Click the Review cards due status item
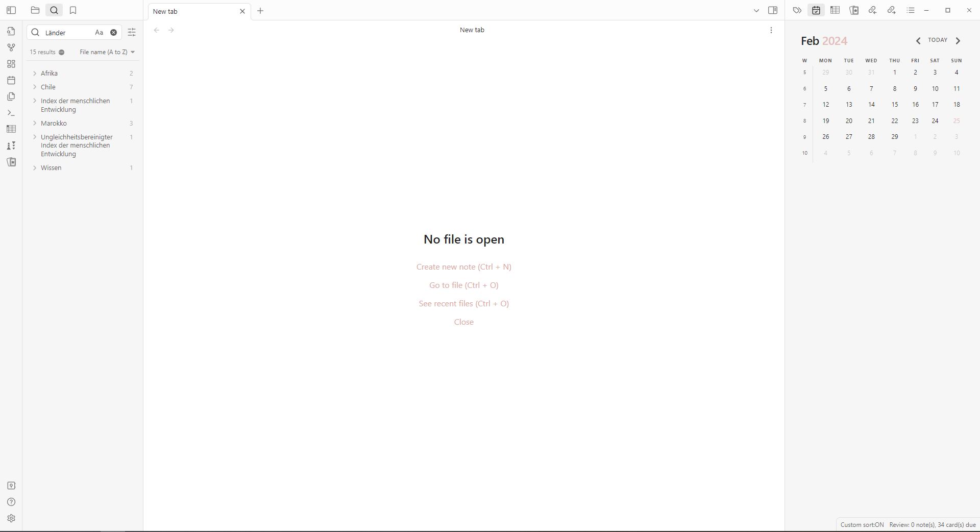The height and width of the screenshot is (532, 980). click(x=933, y=525)
